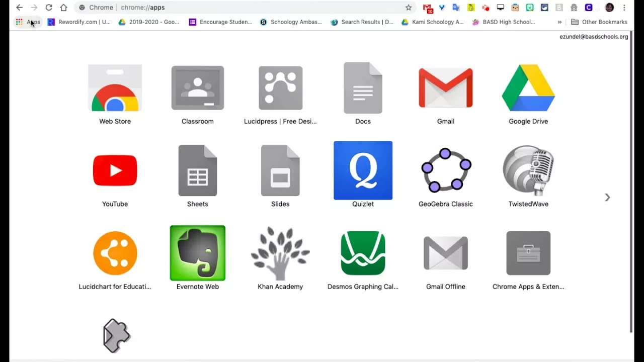Select the Chrome apps tab

coord(101,7)
